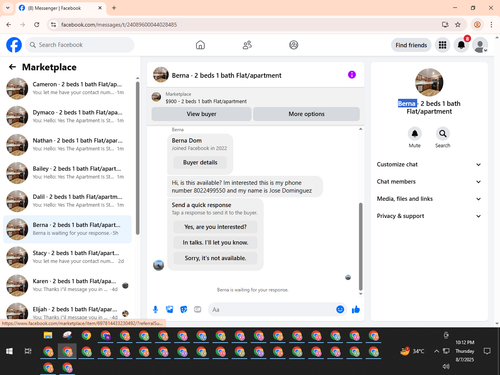Click the listing thumbnail in the chat details panel
This screenshot has width=500, height=375.
tap(429, 82)
